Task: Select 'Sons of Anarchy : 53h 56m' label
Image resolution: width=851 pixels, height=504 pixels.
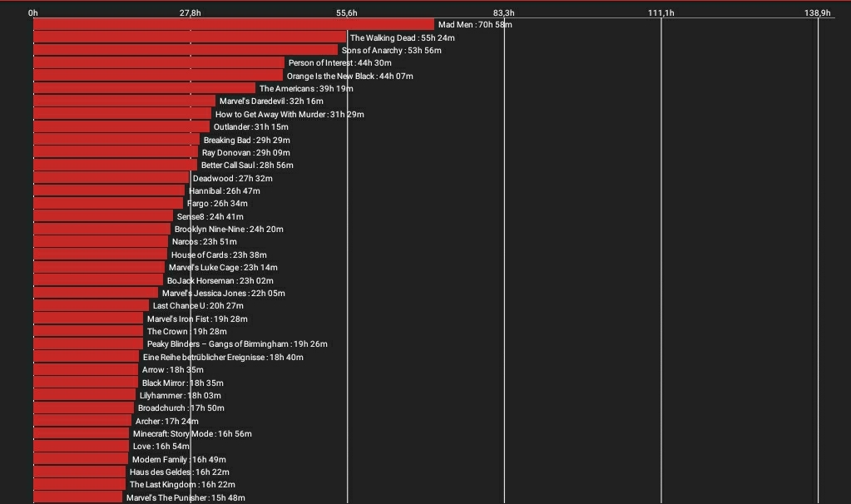Action: pyautogui.click(x=391, y=51)
